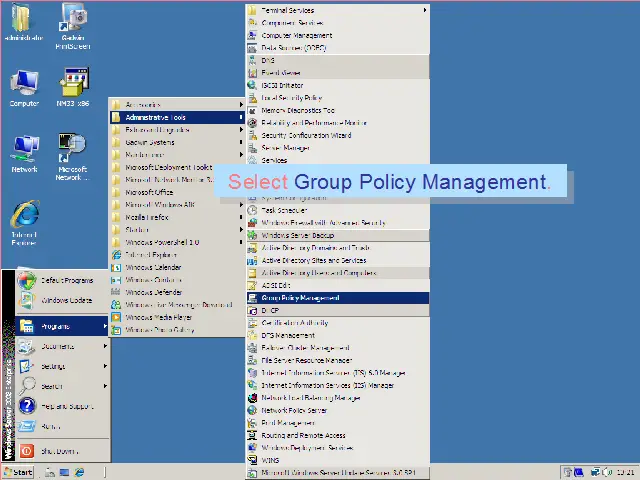640x480 pixels.
Task: Open Microsoft Windows Server Update Services 3.0 SP1
Action: [338, 473]
